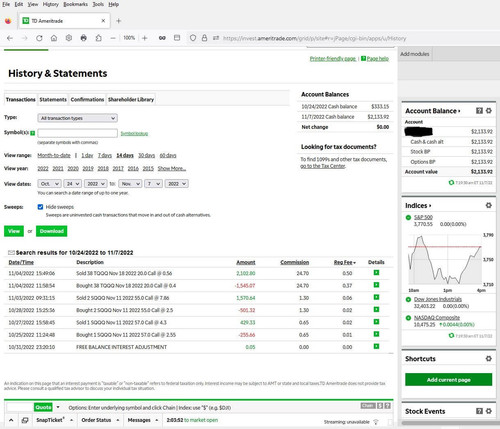
Task: Sort results by Date/Time column header
Action: coord(21,262)
